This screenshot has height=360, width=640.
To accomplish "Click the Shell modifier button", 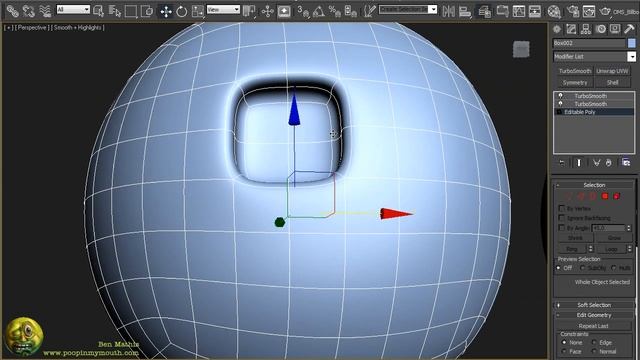I will point(612,82).
